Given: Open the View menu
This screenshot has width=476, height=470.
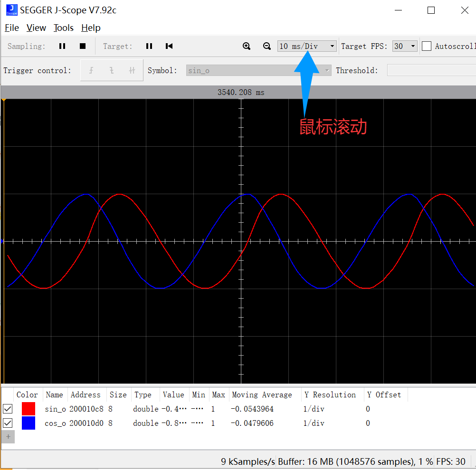Looking at the screenshot, I should tap(36, 28).
